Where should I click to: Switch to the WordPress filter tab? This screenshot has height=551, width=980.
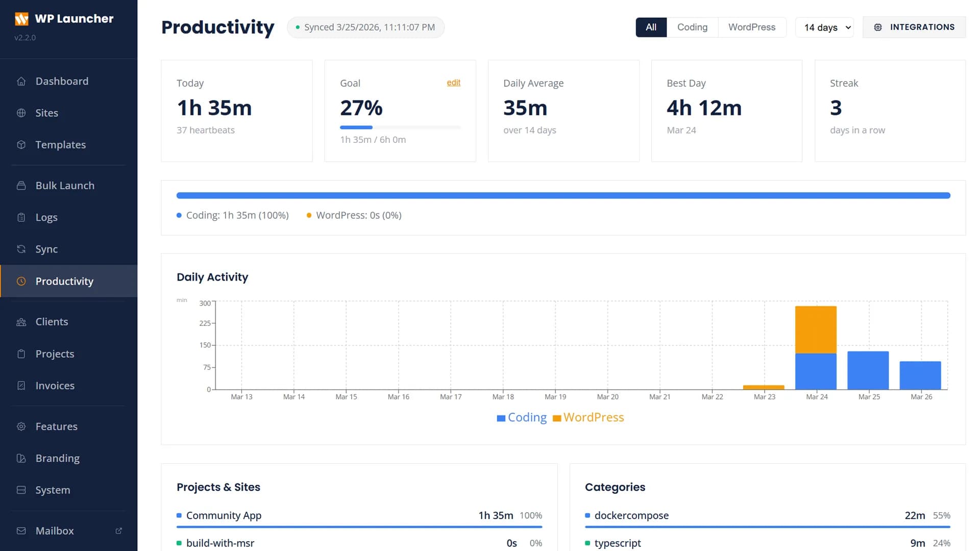pyautogui.click(x=751, y=27)
